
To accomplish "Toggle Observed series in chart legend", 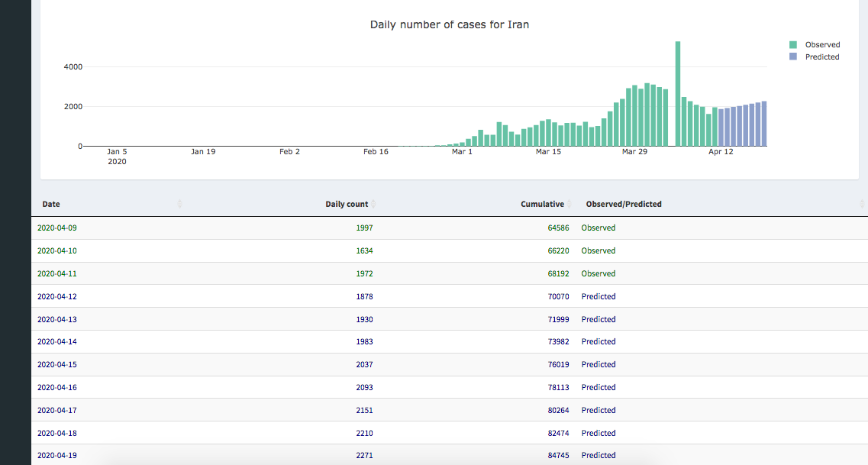I will point(821,45).
